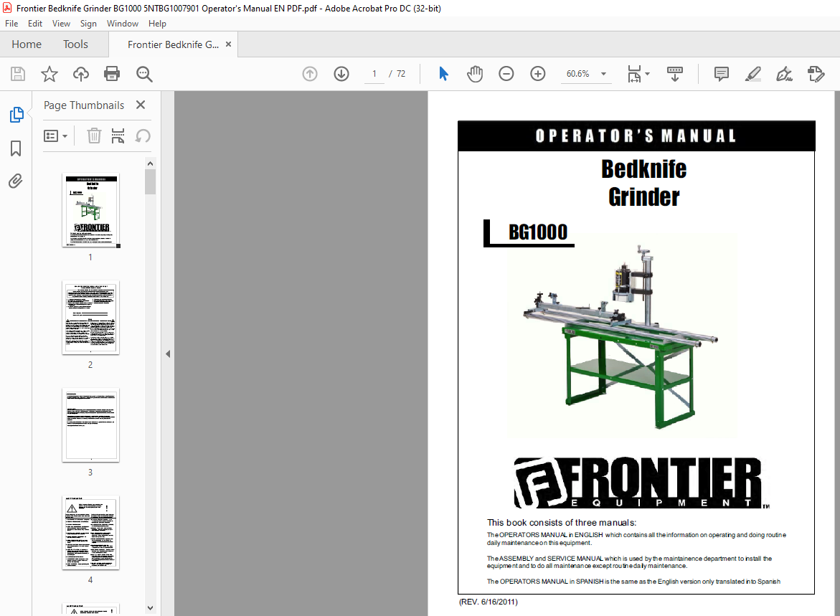The image size is (840, 616).
Task: Click the BG1000 model text
Action: (x=538, y=232)
